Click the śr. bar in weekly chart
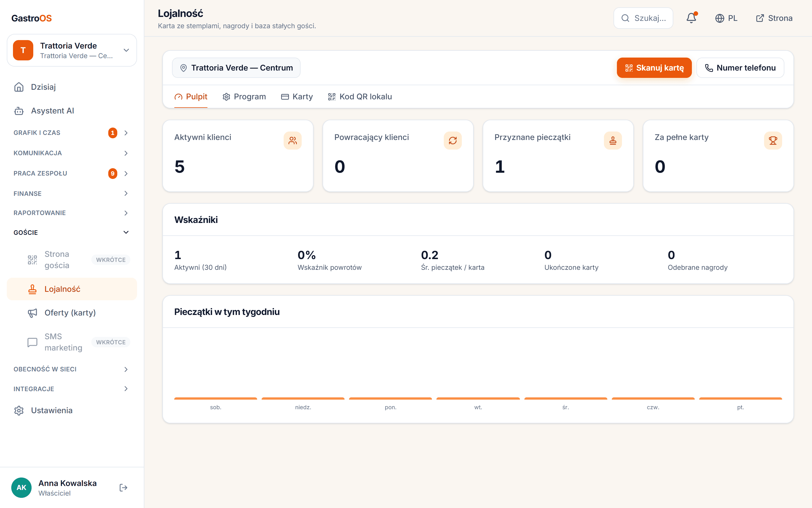Image resolution: width=812 pixels, height=508 pixels. tap(565, 398)
